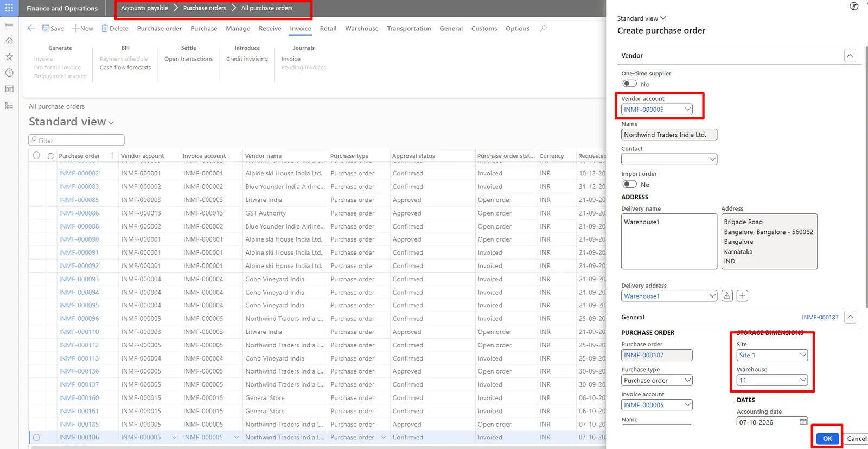
Task: Cancel the Create purchase order dialog
Action: (x=857, y=438)
